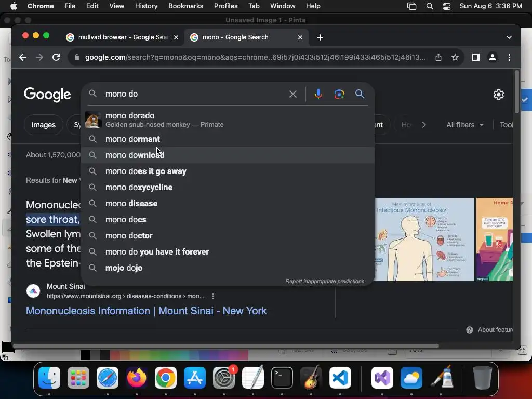Image resolution: width=532 pixels, height=399 pixels.
Task: Open App Store from the dock
Action: (x=195, y=377)
